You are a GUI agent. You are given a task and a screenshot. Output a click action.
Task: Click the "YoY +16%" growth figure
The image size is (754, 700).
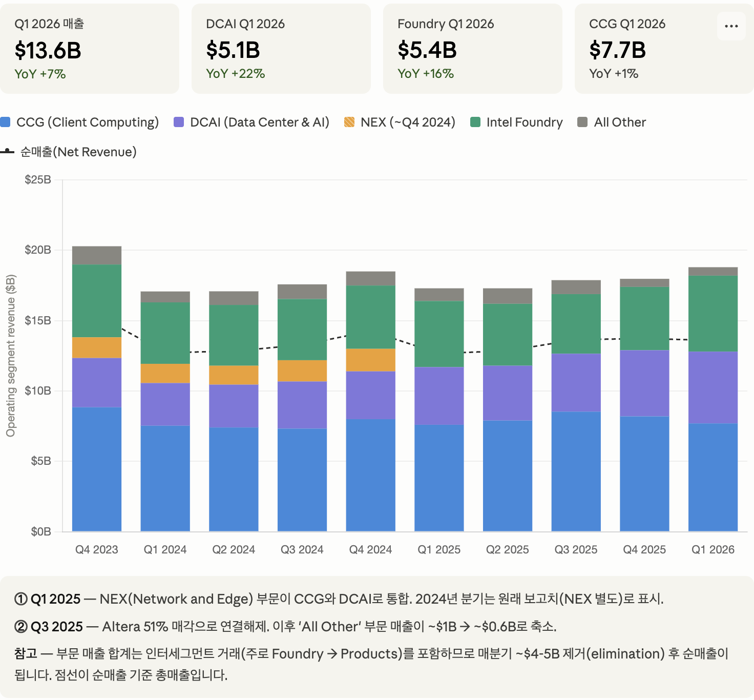click(426, 73)
